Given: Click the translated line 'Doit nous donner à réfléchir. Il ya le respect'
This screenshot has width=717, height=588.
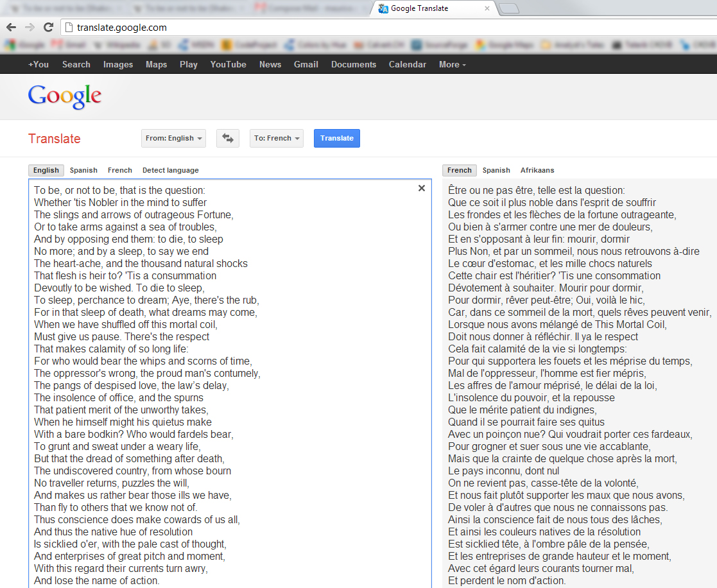Looking at the screenshot, I should tap(543, 336).
